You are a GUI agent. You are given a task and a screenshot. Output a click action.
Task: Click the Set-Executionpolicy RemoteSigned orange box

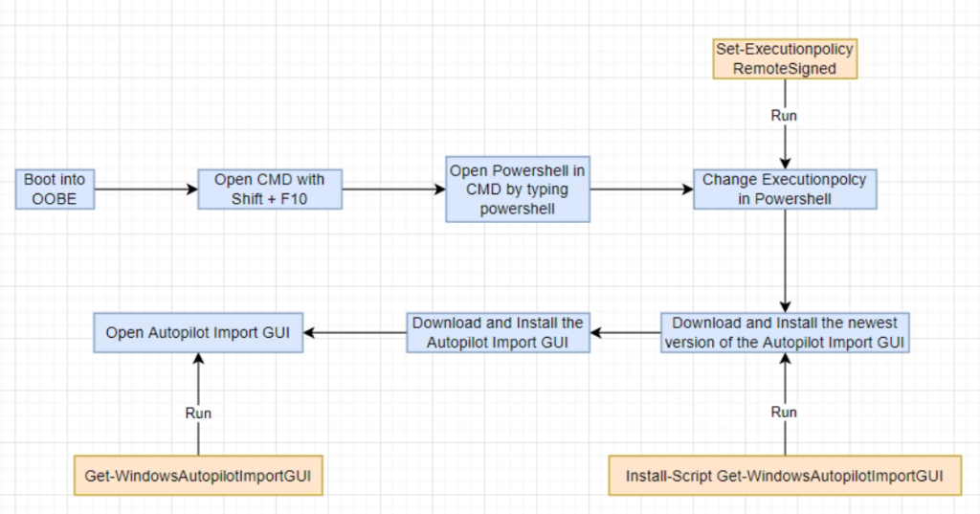(x=785, y=58)
